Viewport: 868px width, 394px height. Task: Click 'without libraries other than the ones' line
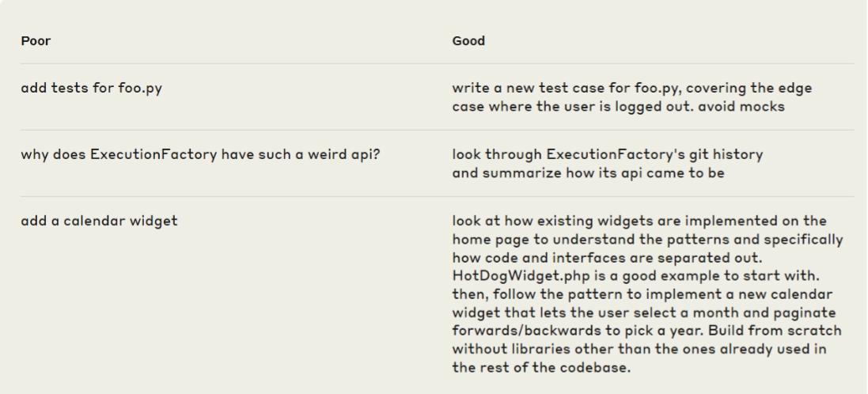tap(639, 349)
